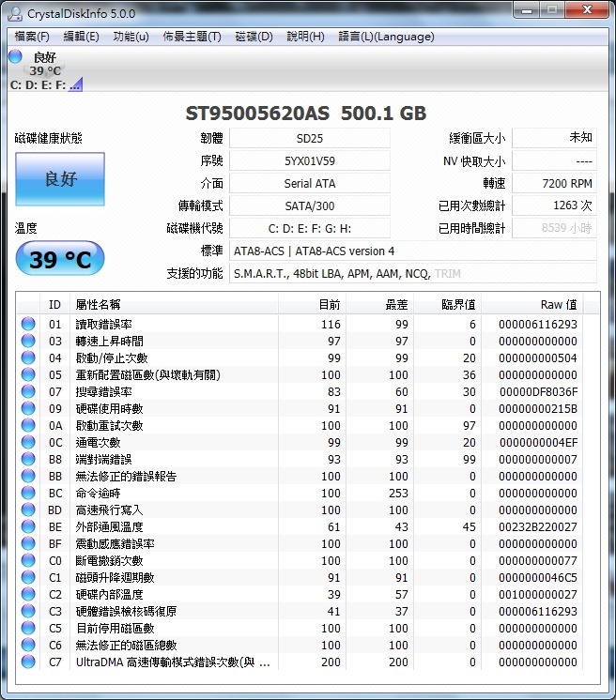Screen dimensions: 616x700
Task: Click status orb for BE 外部通風溫度
Action: [x=28, y=526]
